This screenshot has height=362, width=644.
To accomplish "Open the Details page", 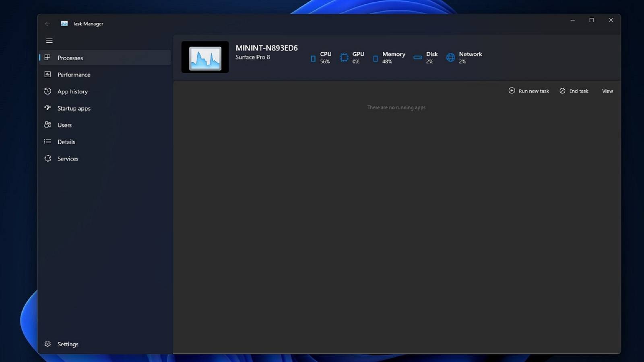I will (105, 142).
